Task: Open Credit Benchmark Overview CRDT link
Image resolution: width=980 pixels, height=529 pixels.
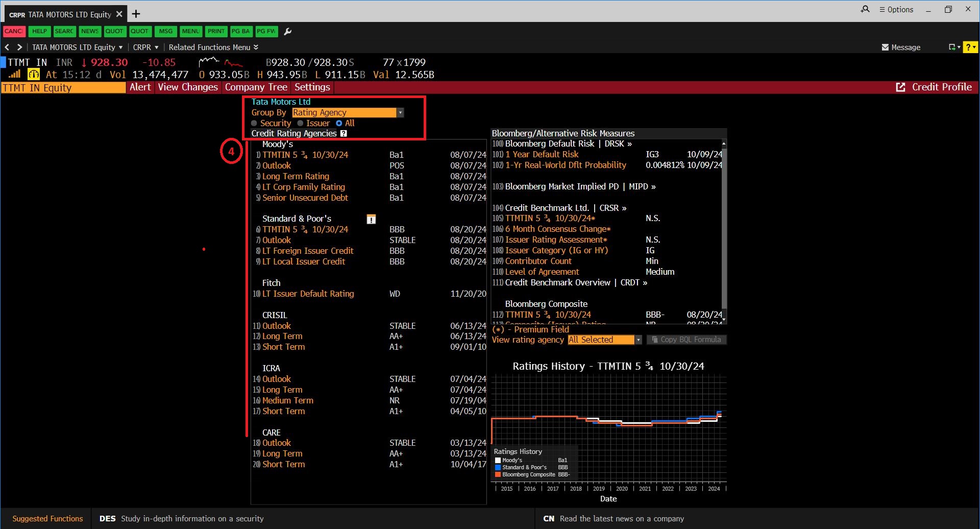Action: tap(576, 283)
